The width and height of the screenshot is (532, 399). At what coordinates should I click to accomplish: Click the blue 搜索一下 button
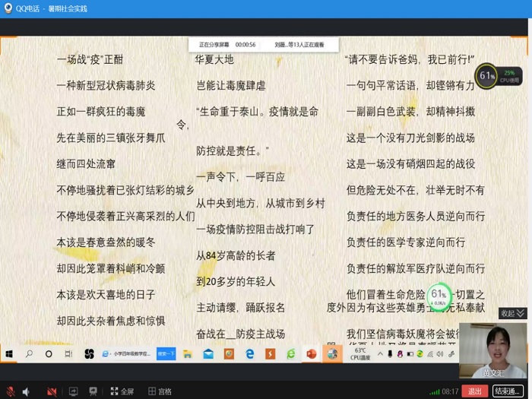[x=166, y=353]
